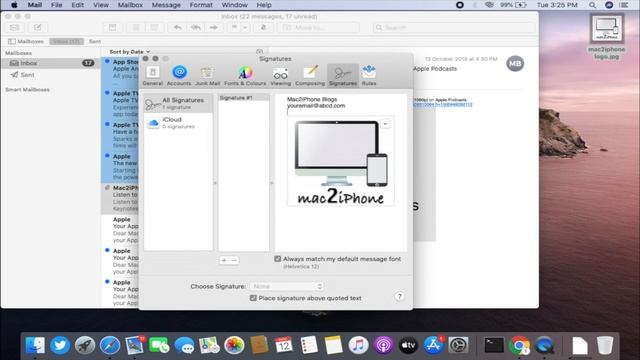Open the General preferences tab
Screen dimensions: 640x360
coord(153,76)
